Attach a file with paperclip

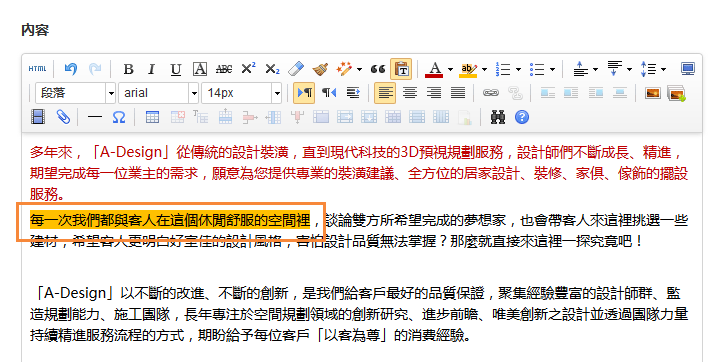click(63, 117)
